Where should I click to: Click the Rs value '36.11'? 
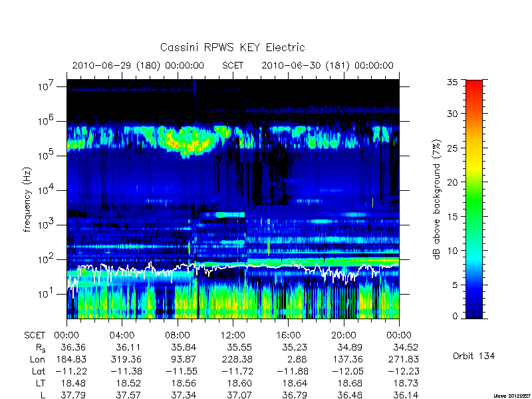[x=128, y=347]
